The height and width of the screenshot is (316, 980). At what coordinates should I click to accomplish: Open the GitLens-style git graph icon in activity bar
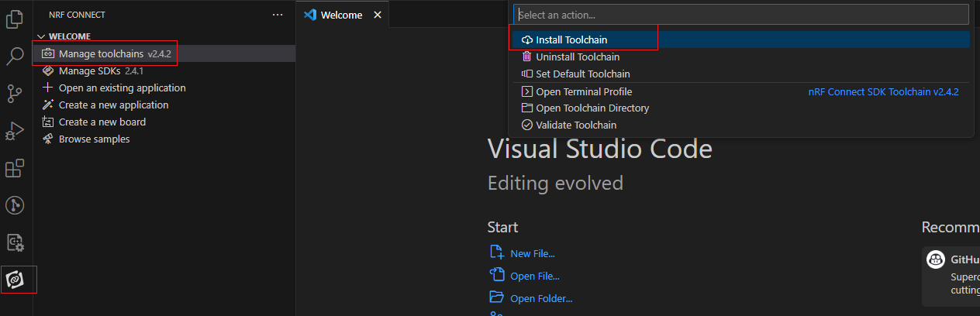tap(15, 205)
